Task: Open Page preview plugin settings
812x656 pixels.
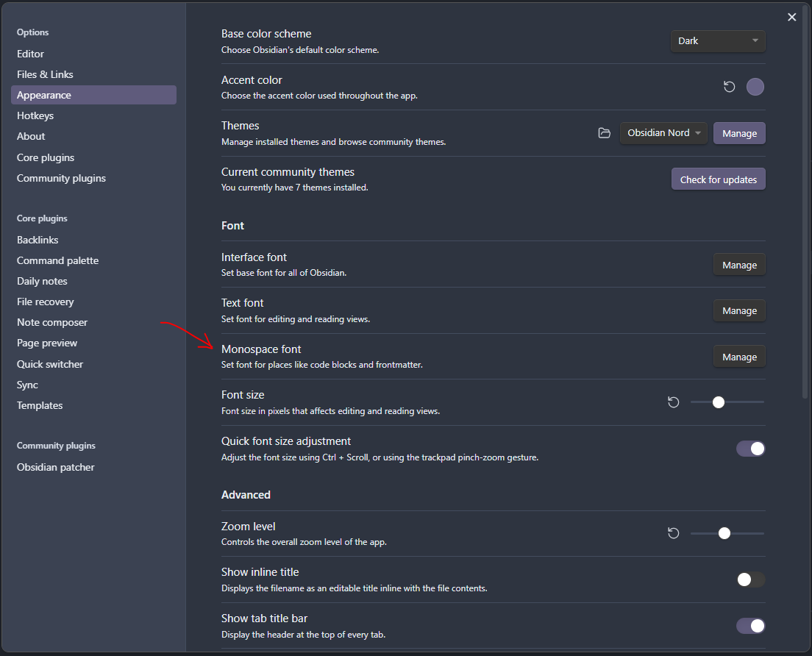Action: 93,343
